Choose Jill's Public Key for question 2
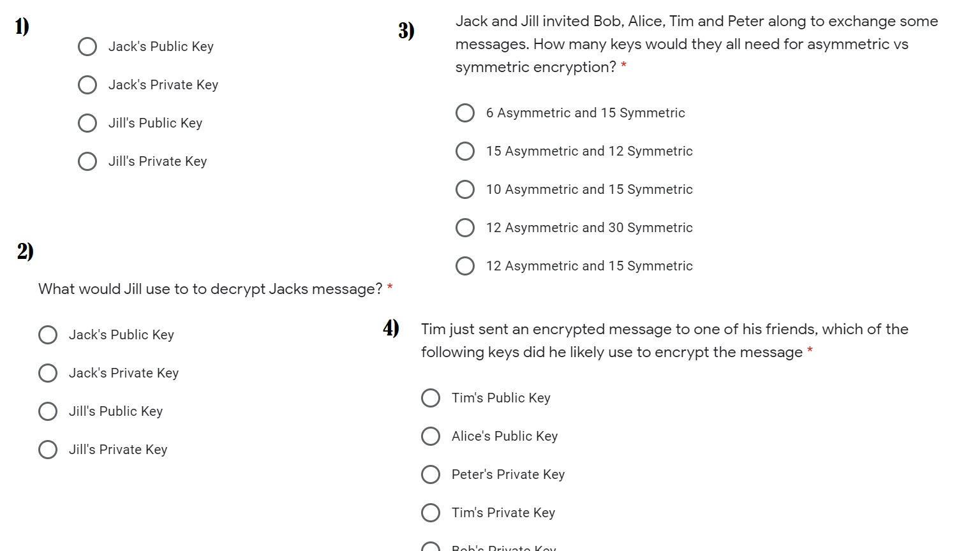 (x=48, y=411)
